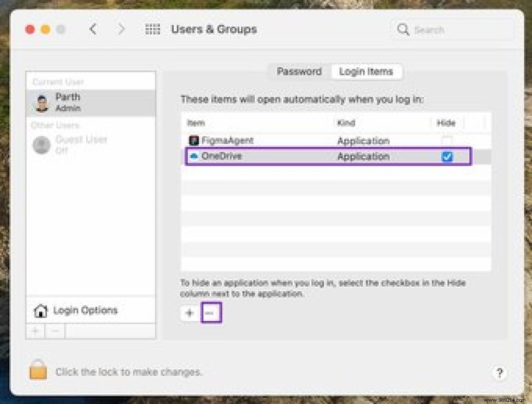Click the Guest User avatar icon
Image resolution: width=532 pixels, height=404 pixels.
tap(41, 145)
